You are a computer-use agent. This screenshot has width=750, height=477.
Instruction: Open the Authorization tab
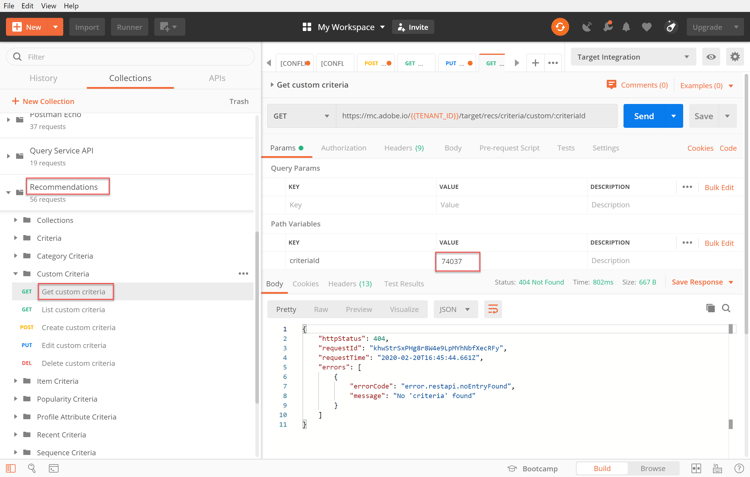(343, 148)
